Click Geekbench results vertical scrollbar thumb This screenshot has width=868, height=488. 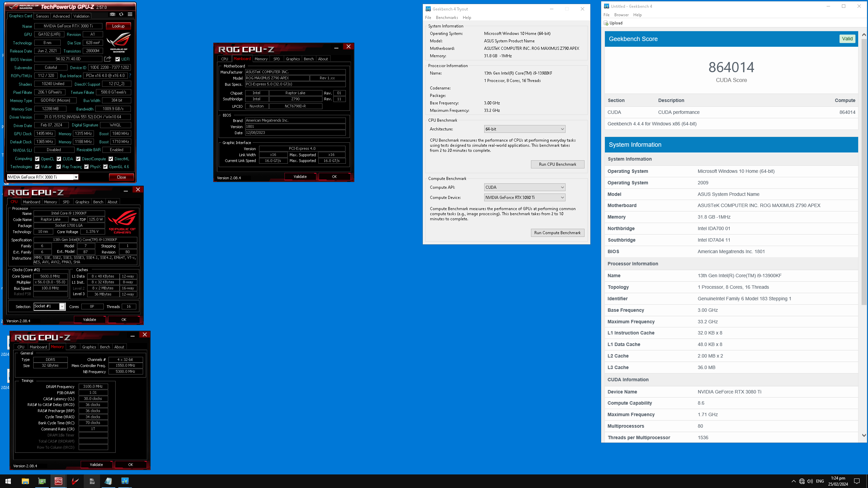click(864, 172)
